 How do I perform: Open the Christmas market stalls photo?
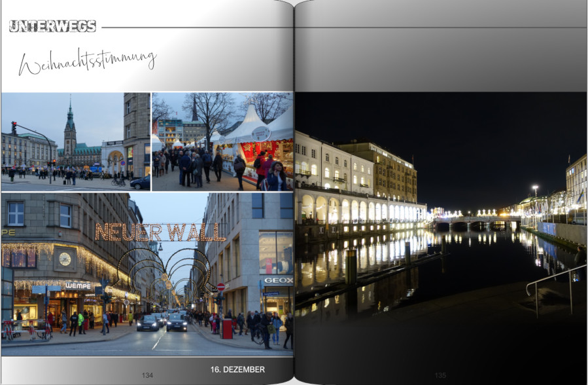pos(223,142)
